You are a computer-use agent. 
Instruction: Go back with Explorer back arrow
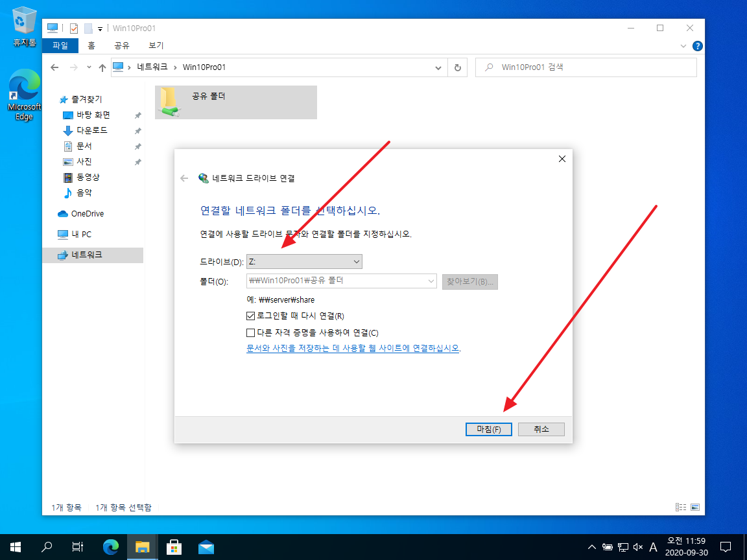pos(54,67)
